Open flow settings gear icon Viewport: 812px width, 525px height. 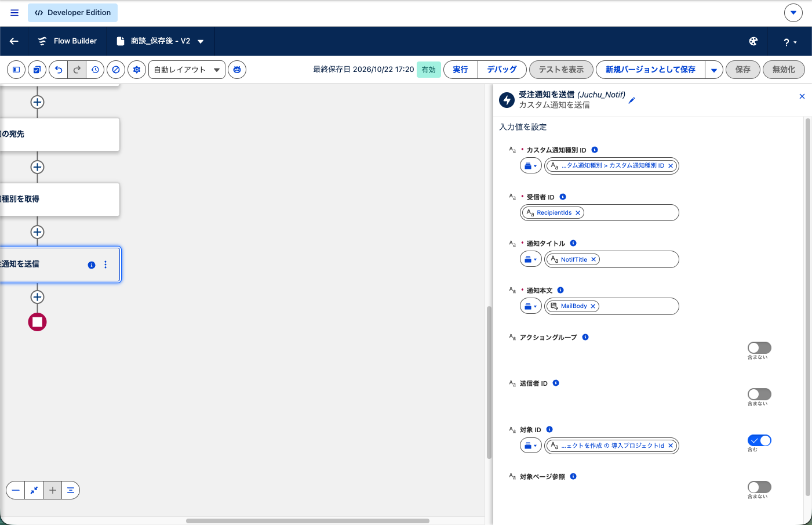tap(137, 70)
